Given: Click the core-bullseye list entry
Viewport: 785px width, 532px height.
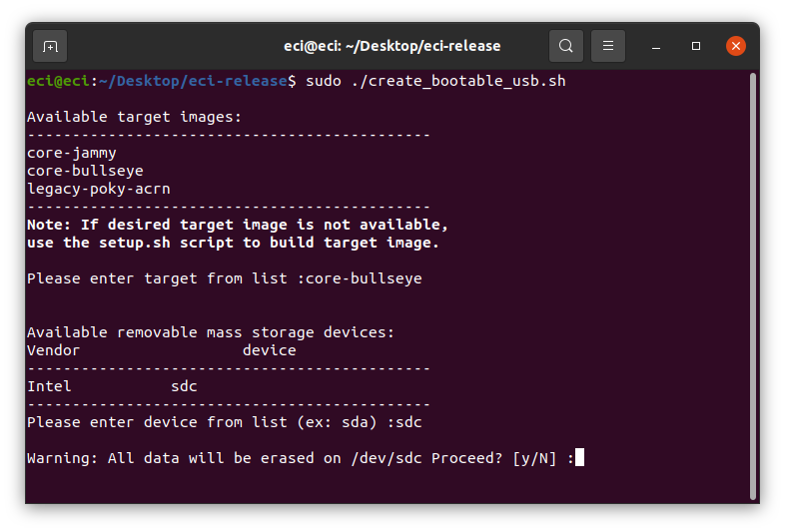Looking at the screenshot, I should [x=85, y=171].
